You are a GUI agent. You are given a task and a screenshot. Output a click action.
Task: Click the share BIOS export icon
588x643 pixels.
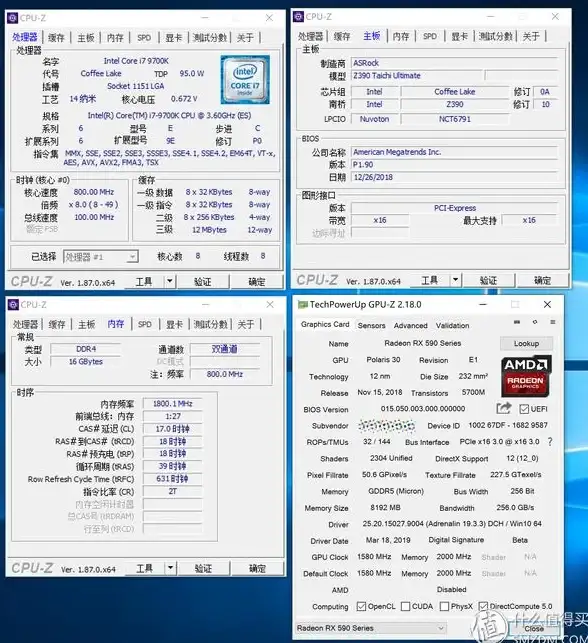pyautogui.click(x=504, y=408)
